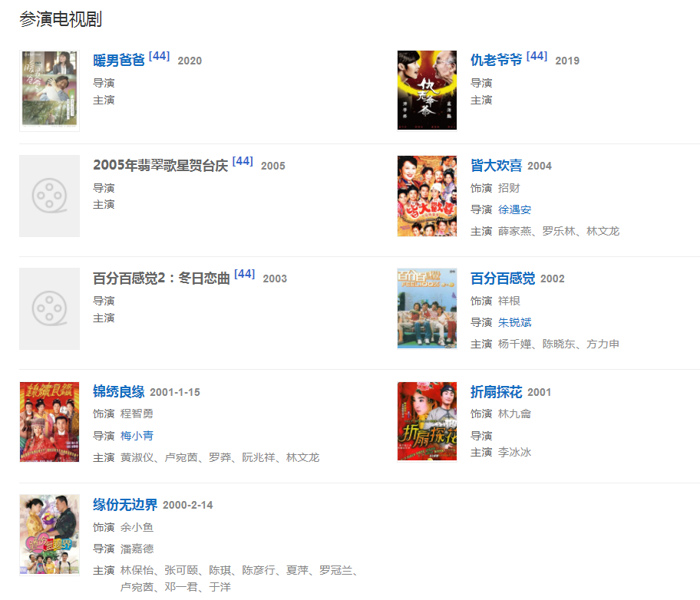Open the 仇老爷爷 poster thumbnail

428,91
